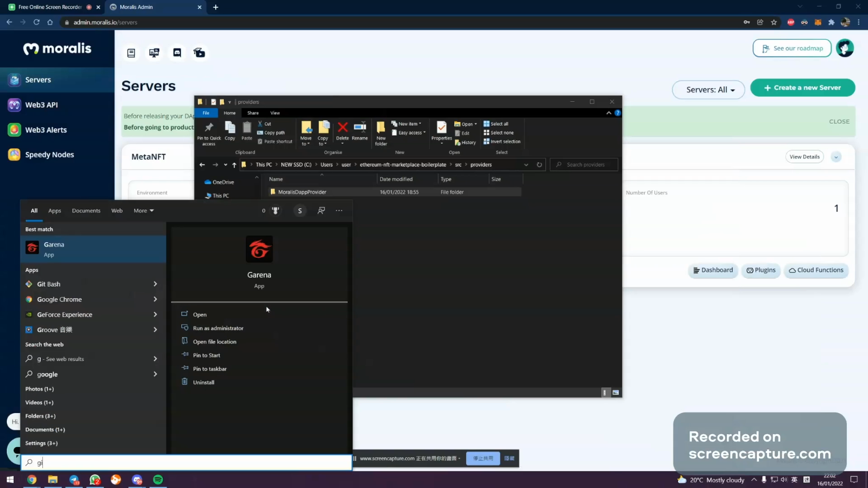868x488 pixels.
Task: Open Spotify from the taskbar
Action: [x=158, y=479]
